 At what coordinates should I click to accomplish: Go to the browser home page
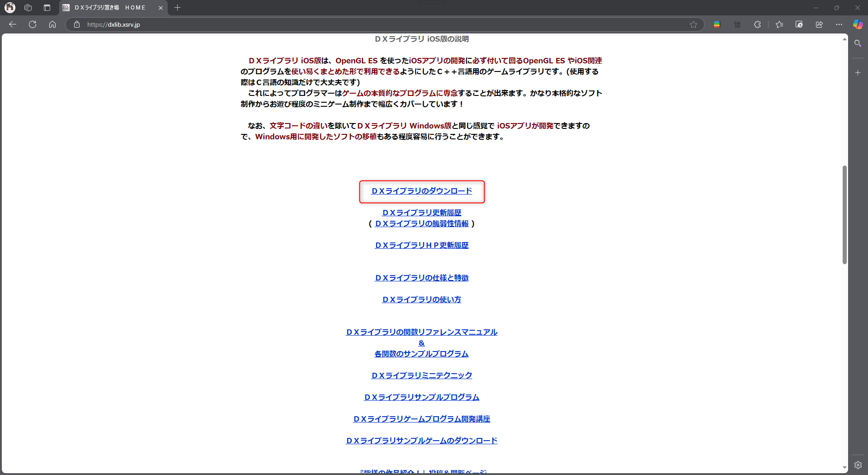pyautogui.click(x=52, y=24)
